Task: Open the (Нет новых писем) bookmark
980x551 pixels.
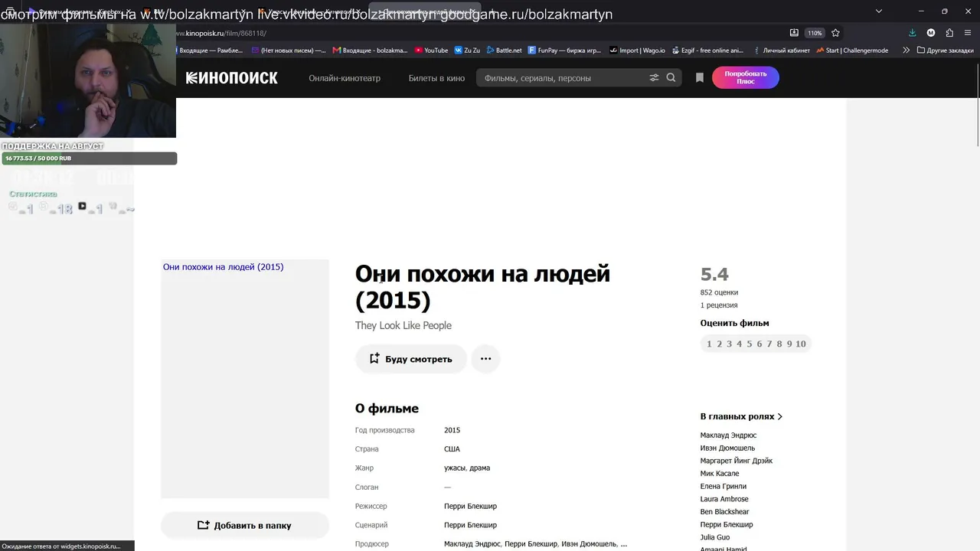Action: (x=289, y=51)
